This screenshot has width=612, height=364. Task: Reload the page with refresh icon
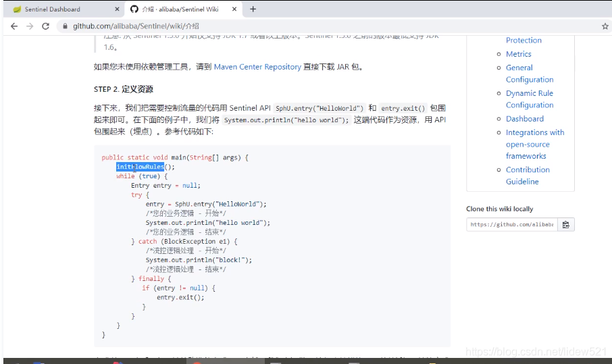[x=46, y=26]
